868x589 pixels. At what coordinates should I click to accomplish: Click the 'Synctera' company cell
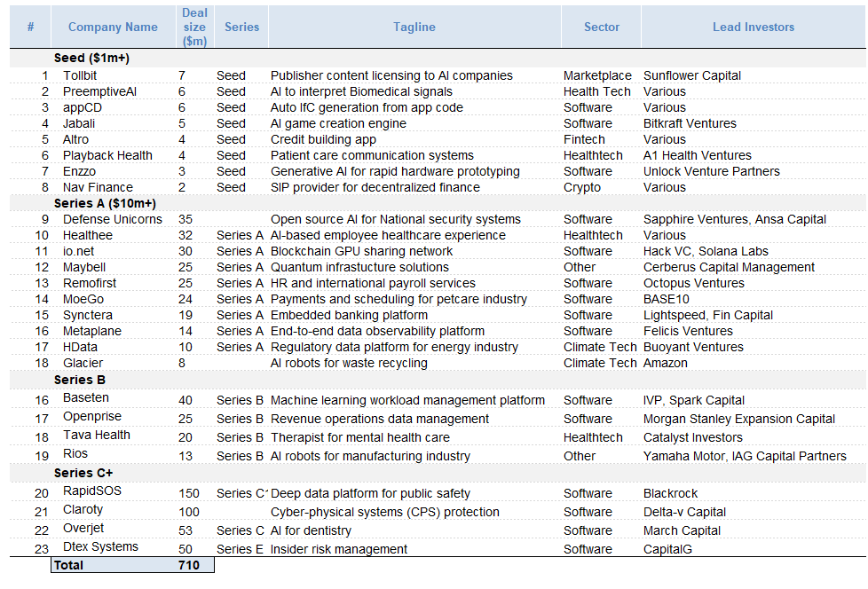(88, 316)
